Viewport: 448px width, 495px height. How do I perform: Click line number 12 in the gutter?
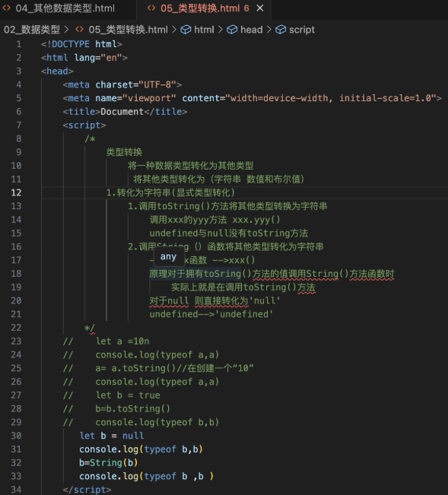tap(16, 192)
